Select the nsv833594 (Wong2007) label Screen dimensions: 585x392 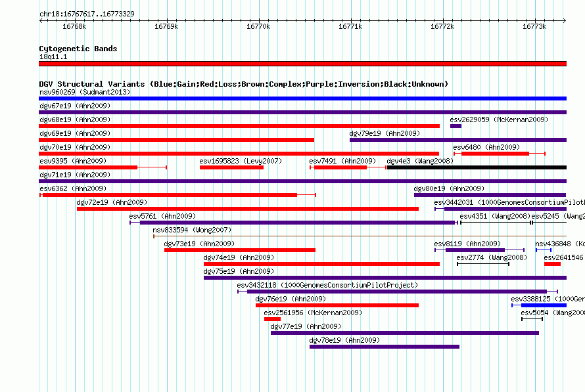click(x=192, y=230)
